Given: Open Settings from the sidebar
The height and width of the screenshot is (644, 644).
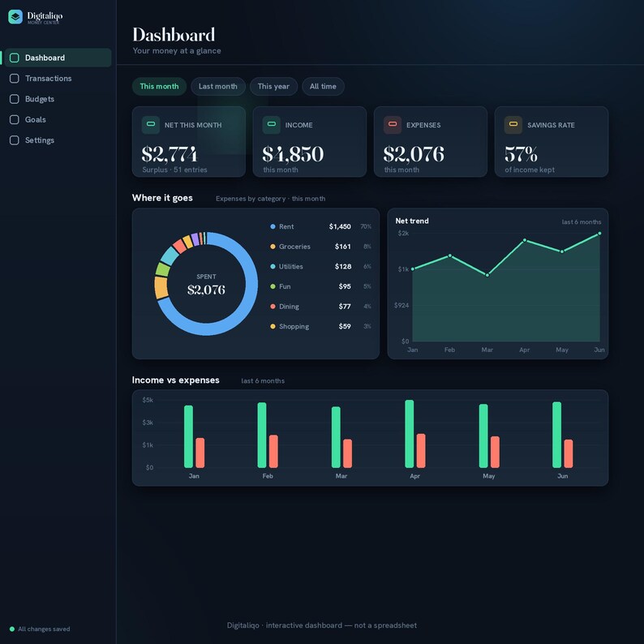Looking at the screenshot, I should coord(58,140).
